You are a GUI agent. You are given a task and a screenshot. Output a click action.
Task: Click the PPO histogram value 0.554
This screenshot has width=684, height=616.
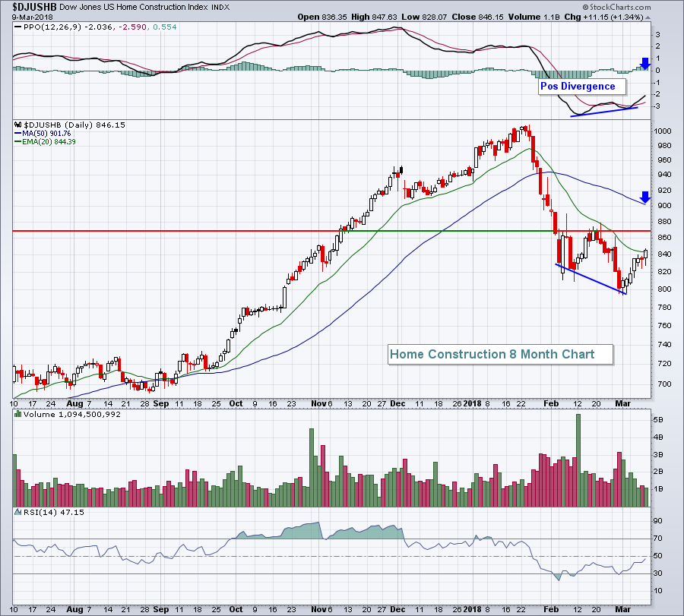(x=164, y=27)
